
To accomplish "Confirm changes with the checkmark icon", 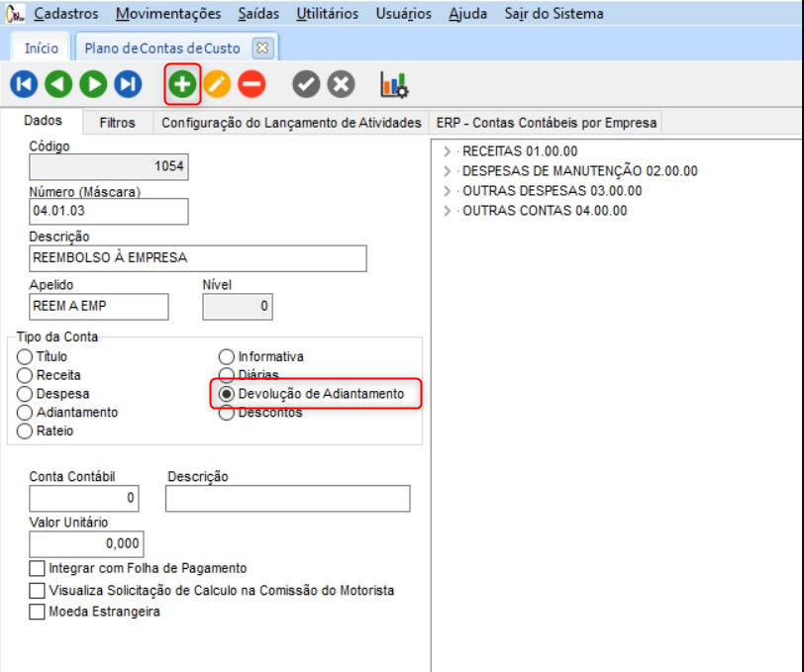I will point(306,85).
